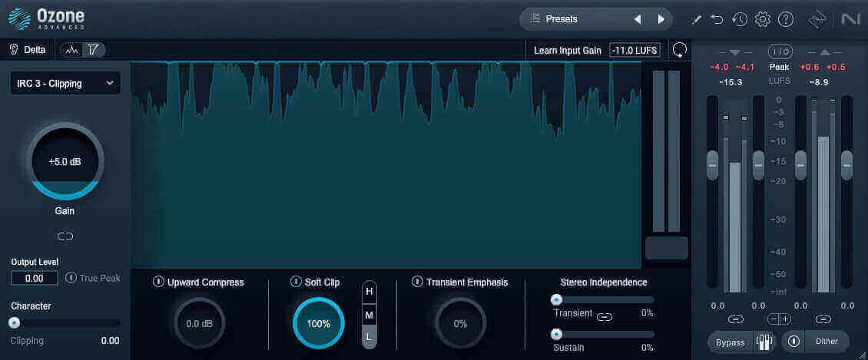
Task: Click the Ozone Advanced logo
Action: click(47, 18)
